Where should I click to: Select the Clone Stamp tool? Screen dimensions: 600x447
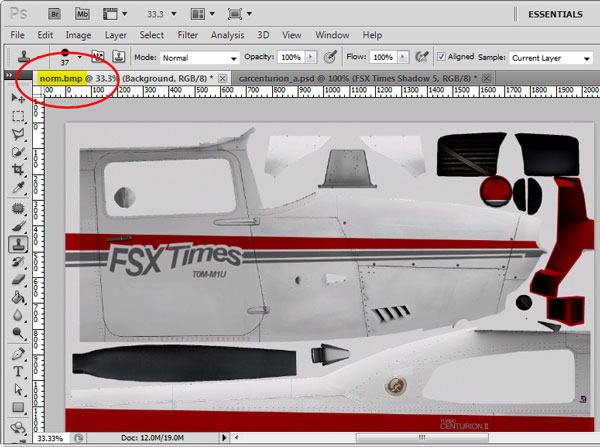[18, 243]
